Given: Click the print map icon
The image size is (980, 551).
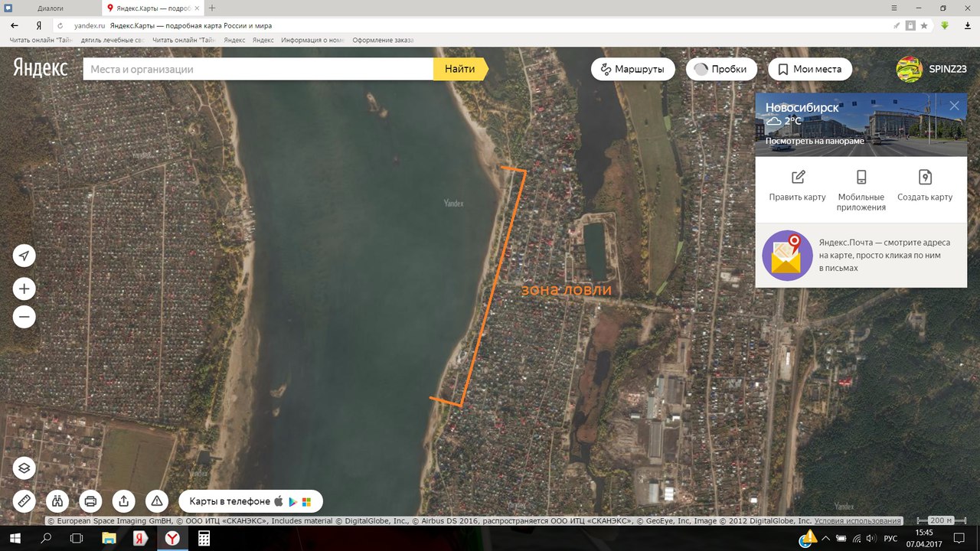Looking at the screenshot, I should point(90,501).
